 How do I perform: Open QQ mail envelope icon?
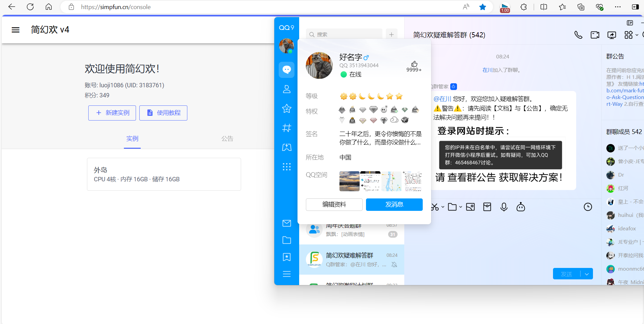click(x=286, y=223)
